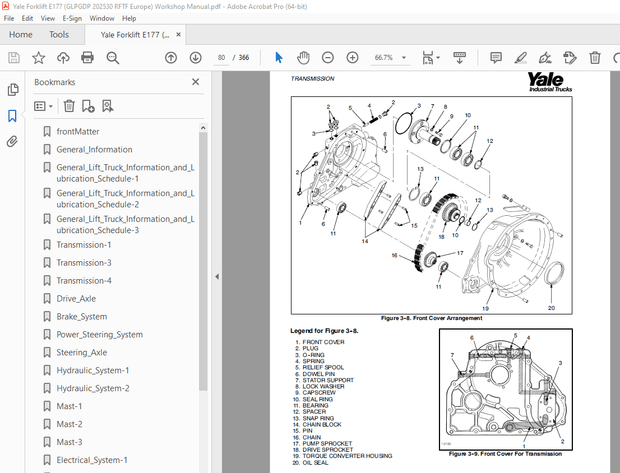Select the Yale Forklift E177 document tab
620x473 pixels.
click(135, 35)
